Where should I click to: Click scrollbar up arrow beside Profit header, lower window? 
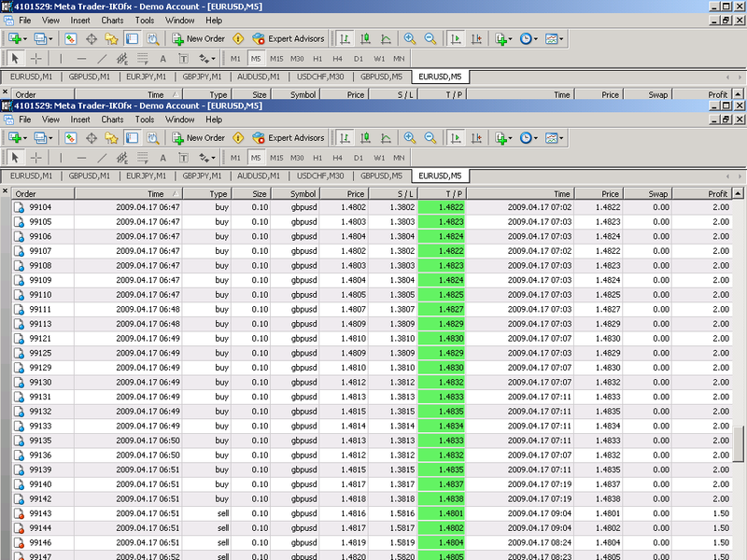[x=738, y=193]
